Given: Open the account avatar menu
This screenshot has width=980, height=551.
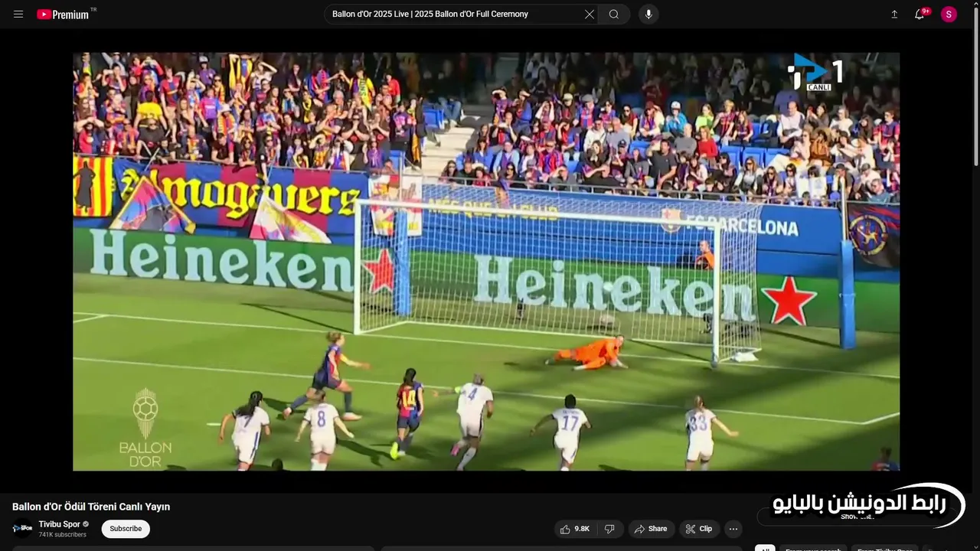Looking at the screenshot, I should pyautogui.click(x=949, y=14).
